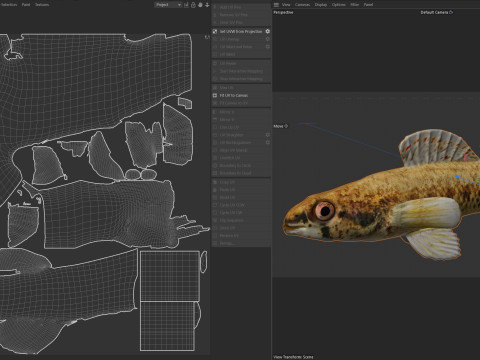Open the viewport Cameras menu

click(302, 5)
